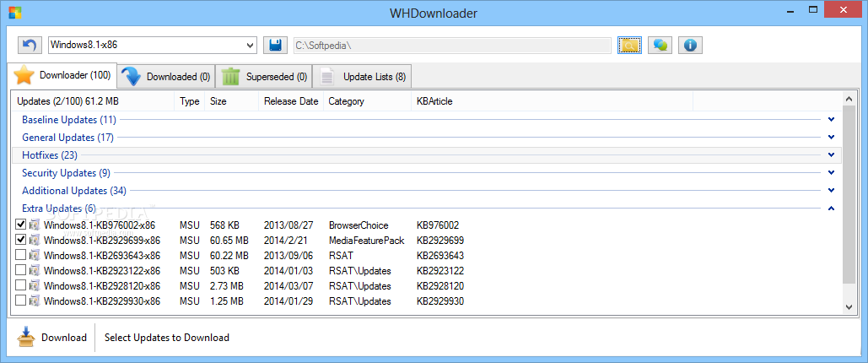The height and width of the screenshot is (363, 868).
Task: Click the C:\Softpedia\ path field
Action: (452, 45)
